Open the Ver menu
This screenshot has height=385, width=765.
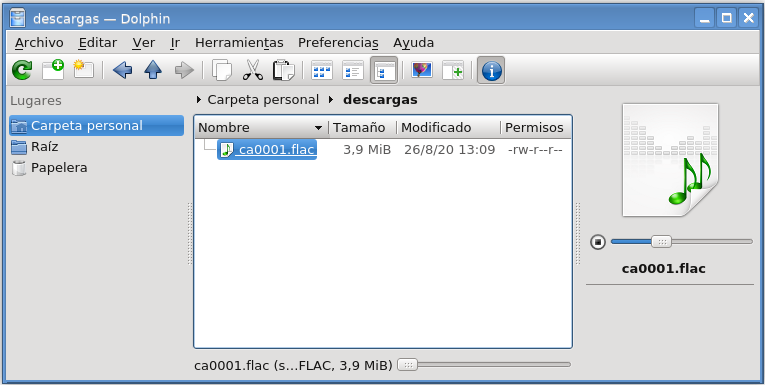(x=143, y=43)
